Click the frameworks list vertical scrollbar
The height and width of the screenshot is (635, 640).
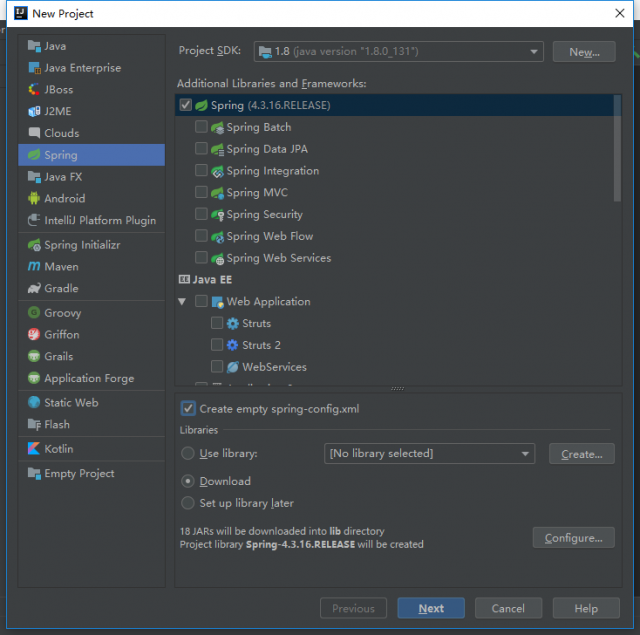(x=617, y=150)
